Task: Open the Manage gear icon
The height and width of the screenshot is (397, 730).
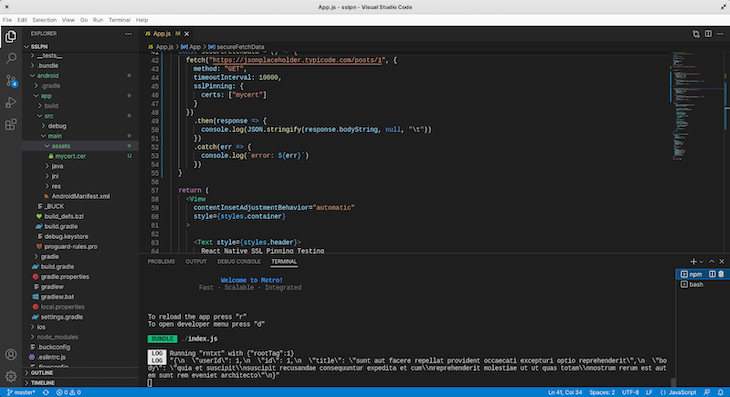Action: [11, 376]
